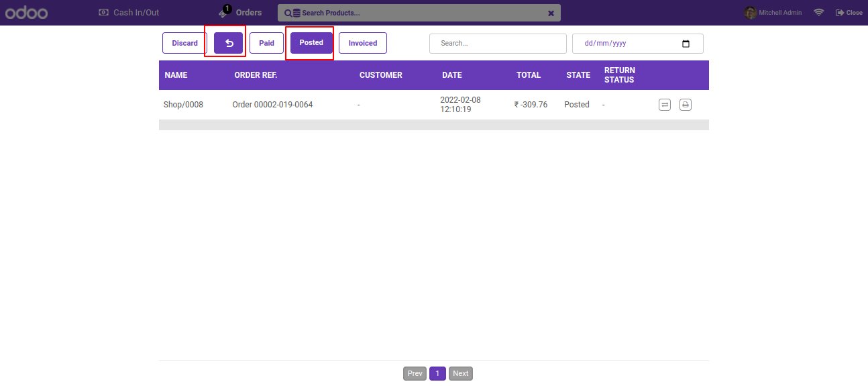
Task: Go to next page with Next
Action: click(461, 373)
